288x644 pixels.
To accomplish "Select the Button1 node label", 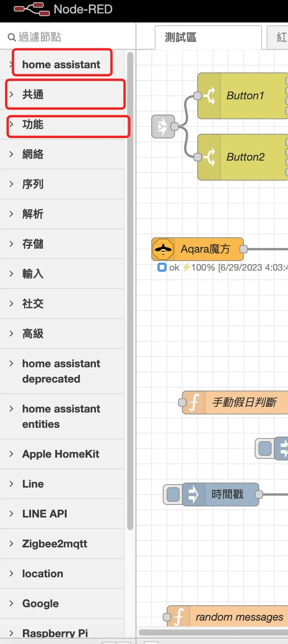I will [245, 95].
